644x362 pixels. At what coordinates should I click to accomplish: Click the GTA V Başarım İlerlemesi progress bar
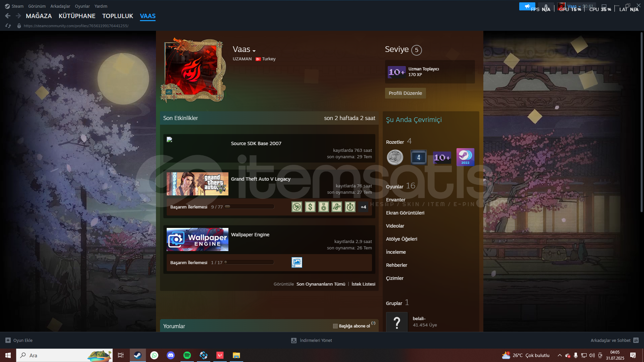point(249,207)
